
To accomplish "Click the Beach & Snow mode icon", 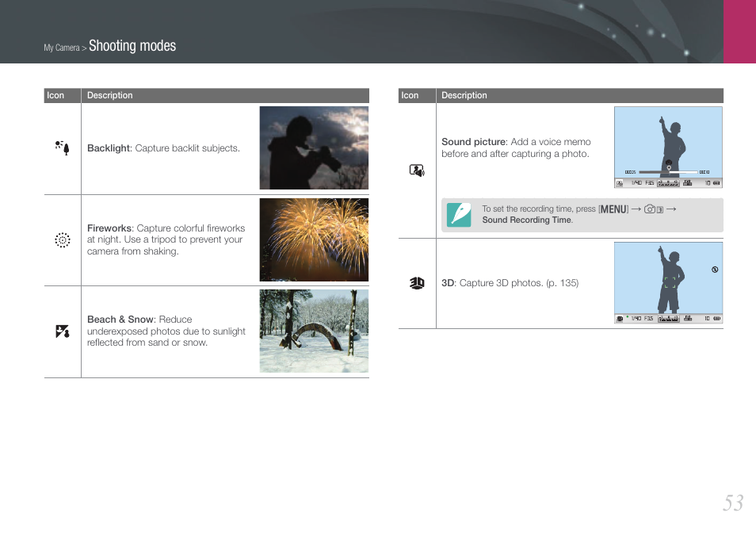I will [62, 331].
